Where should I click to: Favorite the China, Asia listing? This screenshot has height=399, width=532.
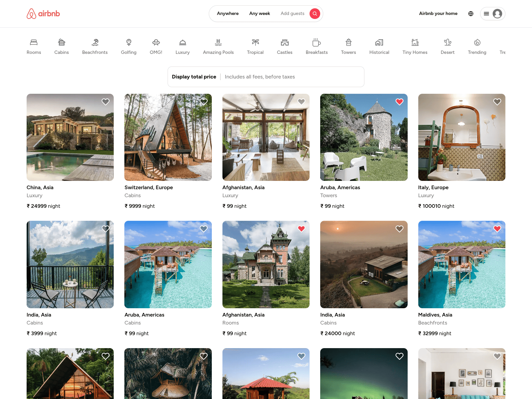[106, 102]
